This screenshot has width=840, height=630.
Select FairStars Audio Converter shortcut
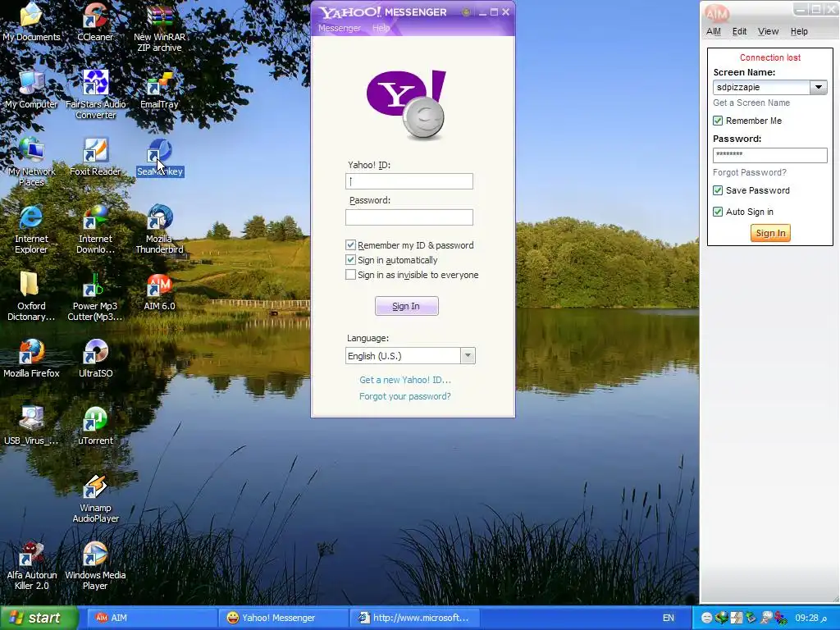[95, 94]
